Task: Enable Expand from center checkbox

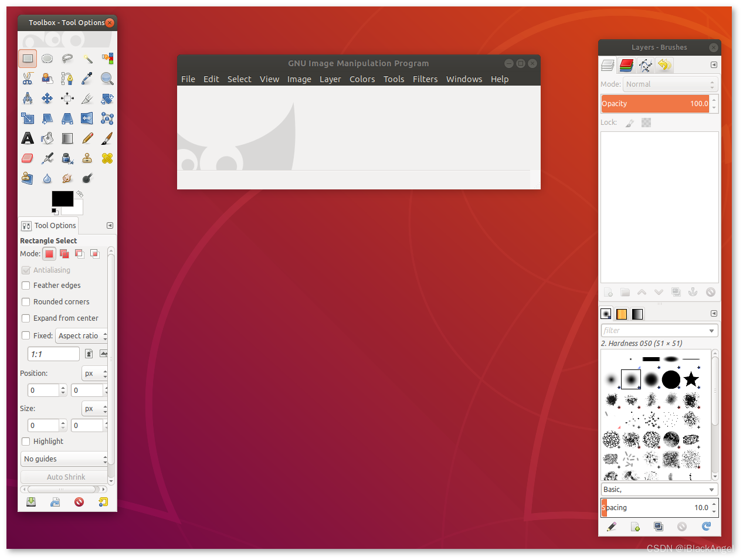Action: coord(26,318)
